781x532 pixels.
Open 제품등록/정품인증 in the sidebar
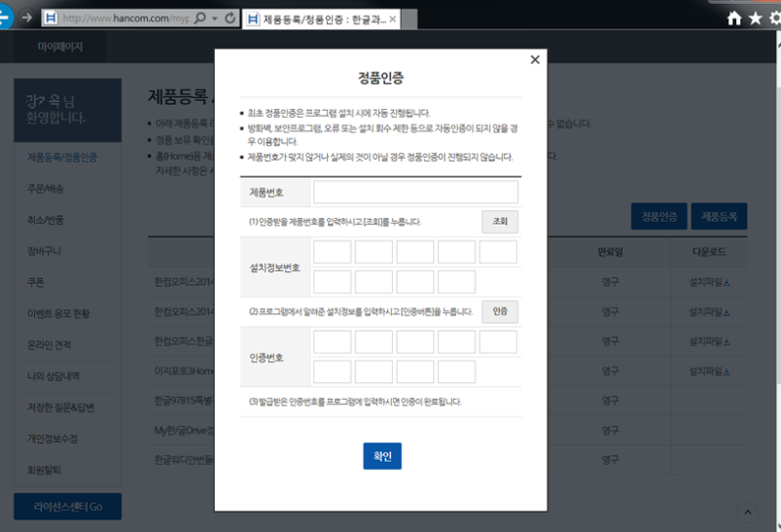[x=62, y=158]
